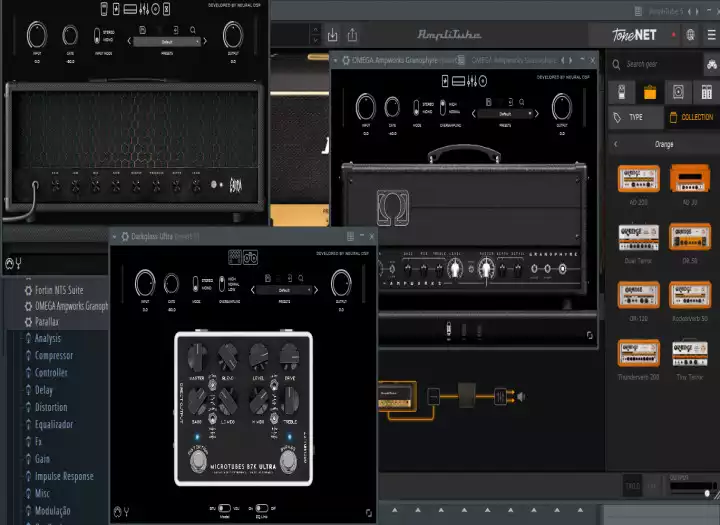Viewport: 720px width, 525px height.
Task: Toggle the Stereo/Mono switch in Granophyre
Action: click(416, 107)
